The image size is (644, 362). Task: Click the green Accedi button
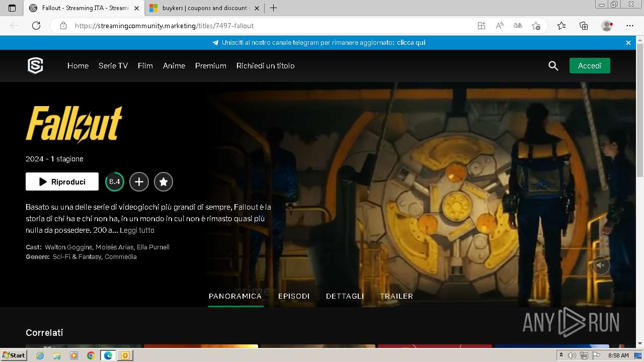coord(590,66)
